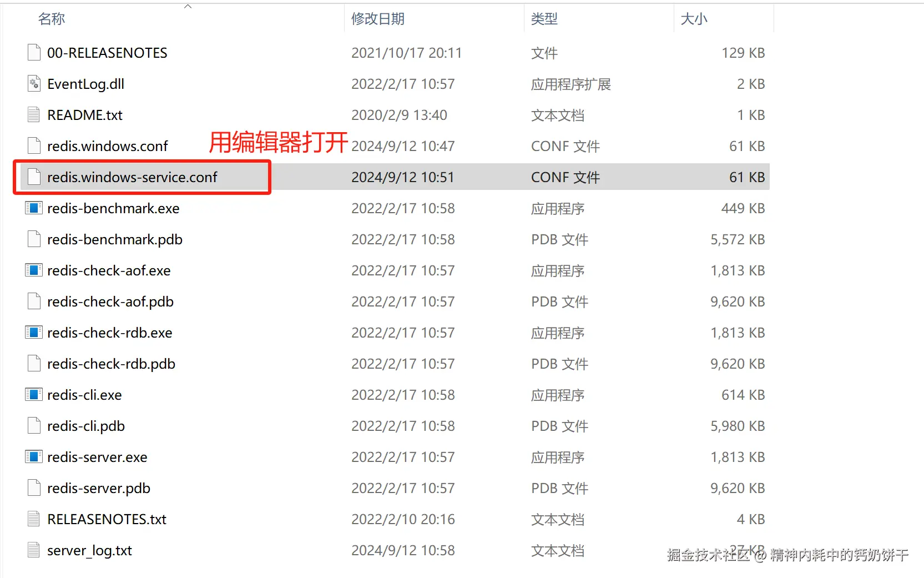The width and height of the screenshot is (924, 578).
Task: Select the file name redis-benchmark.pdb
Action: [115, 239]
